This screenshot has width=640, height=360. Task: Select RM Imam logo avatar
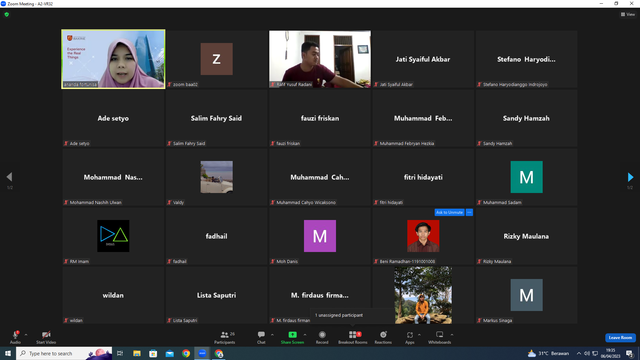[x=113, y=236]
